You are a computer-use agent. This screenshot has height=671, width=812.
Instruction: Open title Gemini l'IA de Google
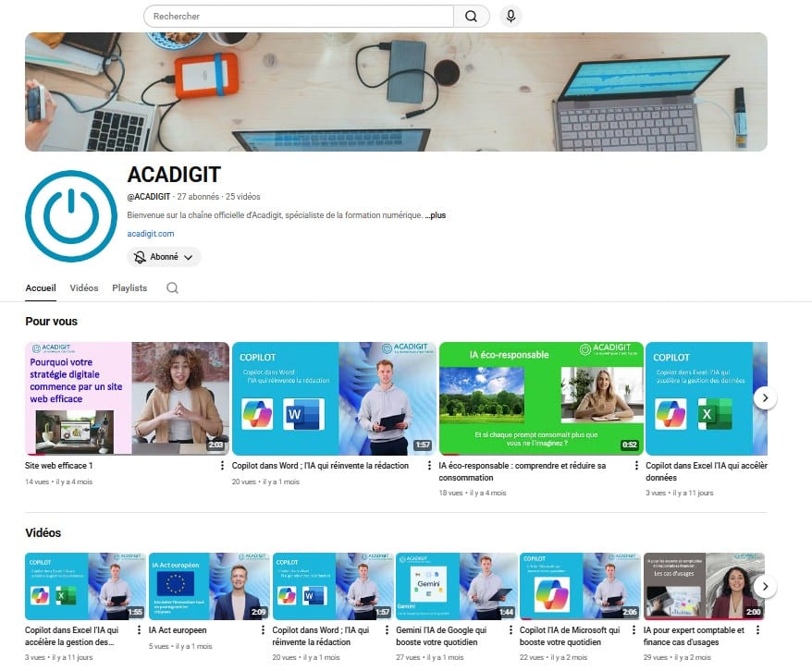pos(441,636)
